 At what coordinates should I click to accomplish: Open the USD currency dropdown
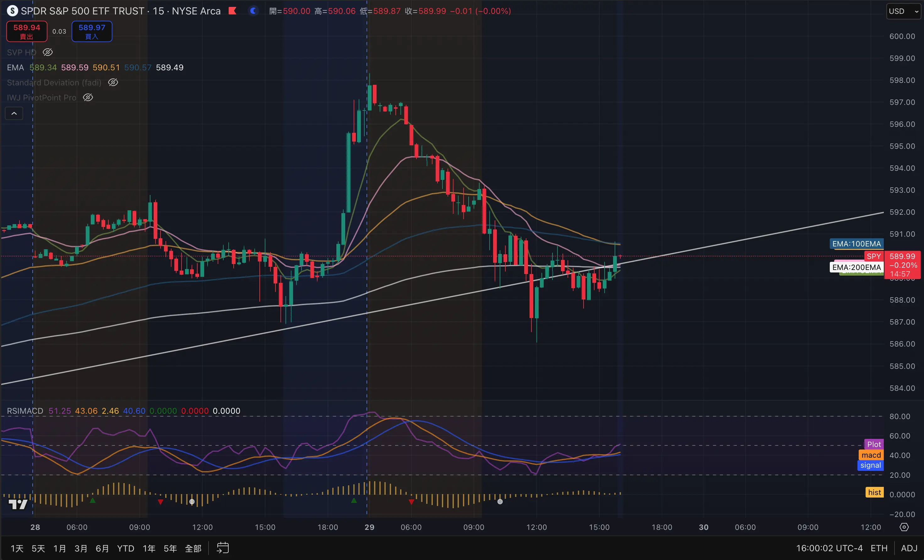pos(903,11)
